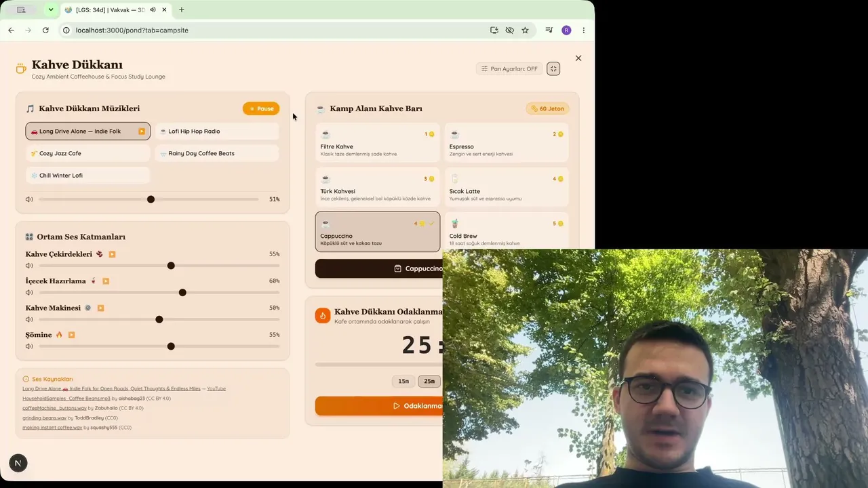Mute the Şömine speaker icon
The width and height of the screenshot is (868, 488).
point(29,346)
